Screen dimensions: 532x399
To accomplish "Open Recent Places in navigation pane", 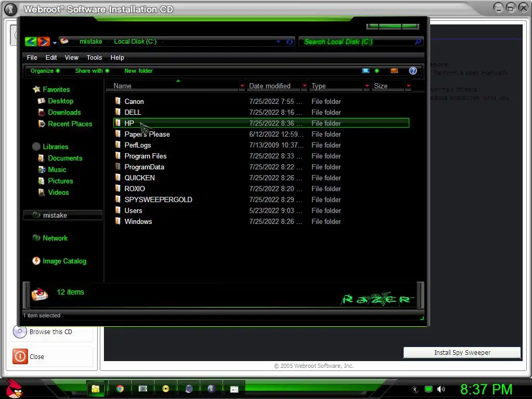I will tap(70, 124).
